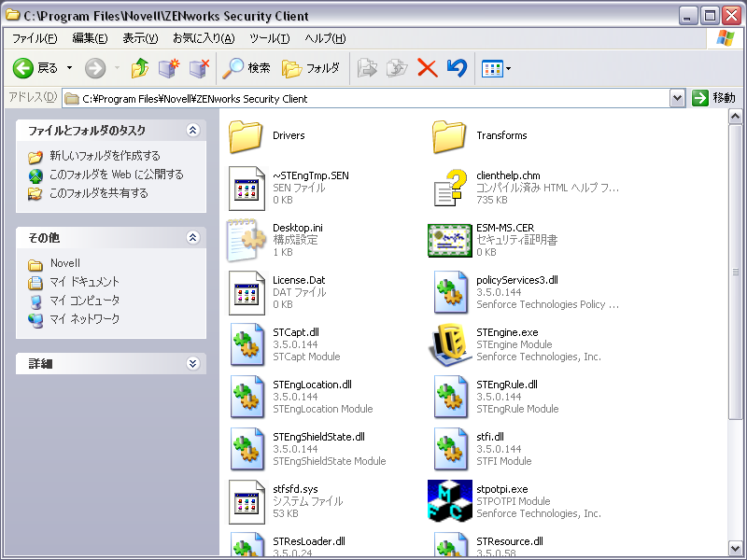Click the map network drive toolbar icon
747x560 pixels.
(169, 68)
